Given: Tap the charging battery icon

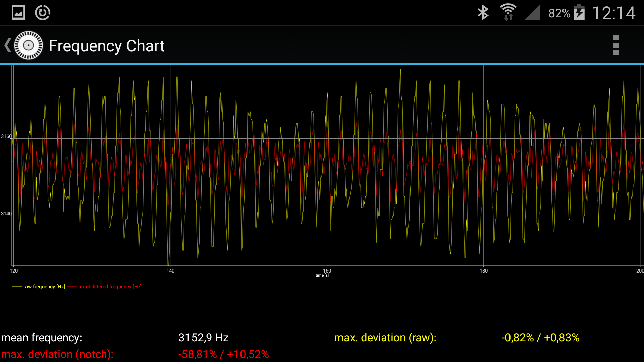Looking at the screenshot, I should click(x=579, y=13).
